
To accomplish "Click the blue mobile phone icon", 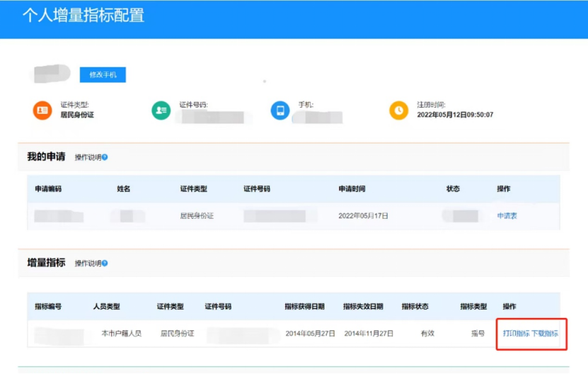I will tap(280, 110).
